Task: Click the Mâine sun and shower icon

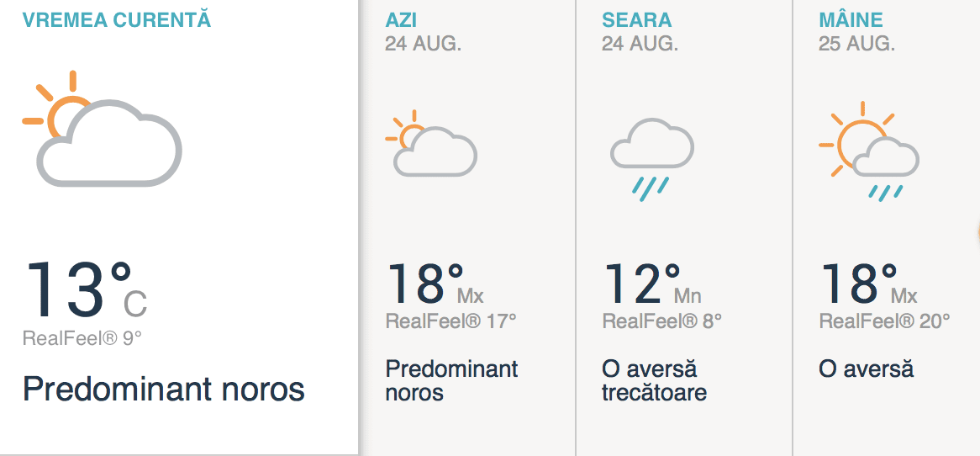Action: pyautogui.click(x=868, y=150)
